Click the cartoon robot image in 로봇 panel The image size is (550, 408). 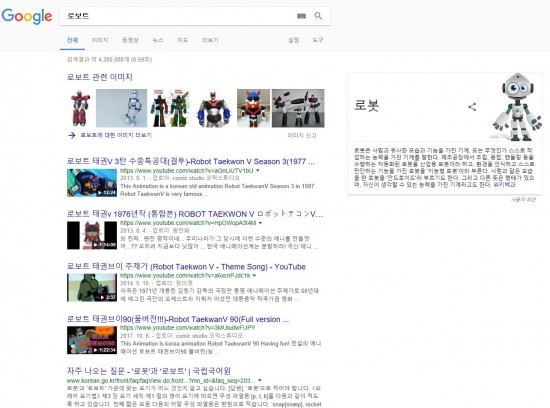[x=516, y=107]
